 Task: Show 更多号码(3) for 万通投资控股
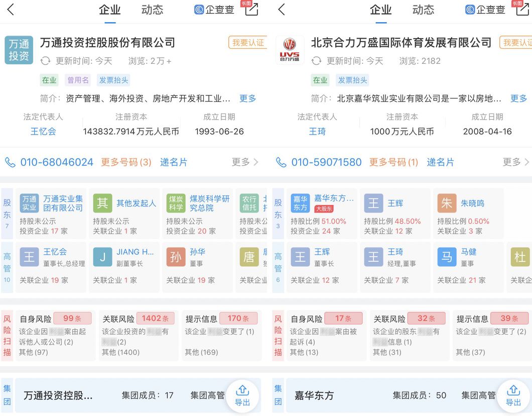126,162
